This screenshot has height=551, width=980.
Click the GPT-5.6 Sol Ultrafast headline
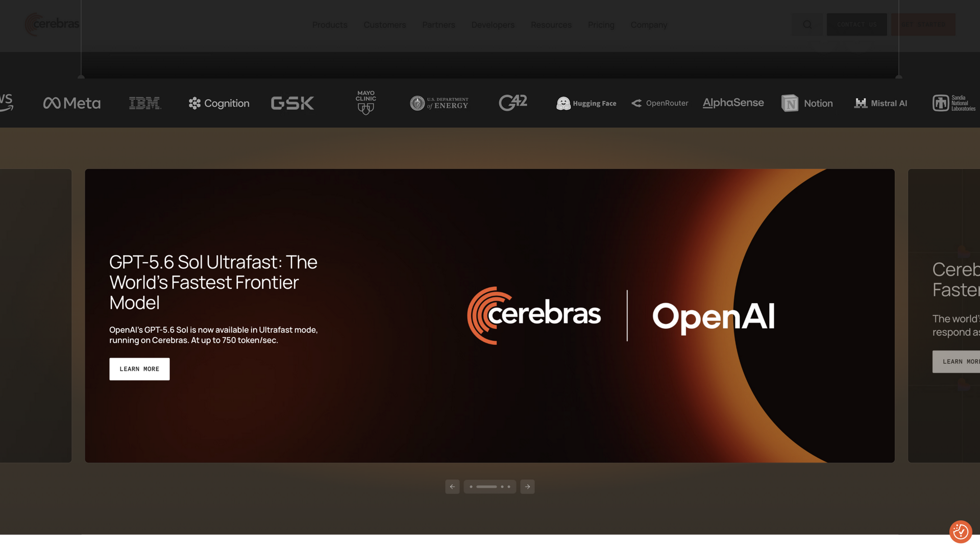213,282
